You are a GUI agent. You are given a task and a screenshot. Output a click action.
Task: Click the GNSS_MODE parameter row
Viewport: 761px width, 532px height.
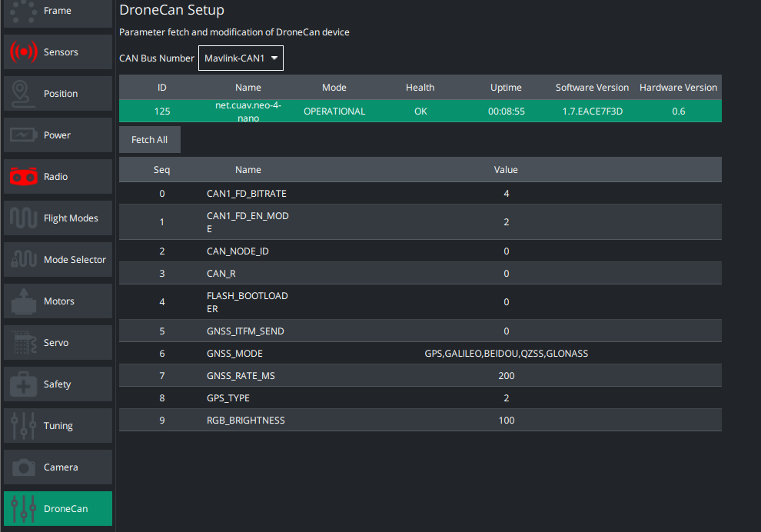420,353
